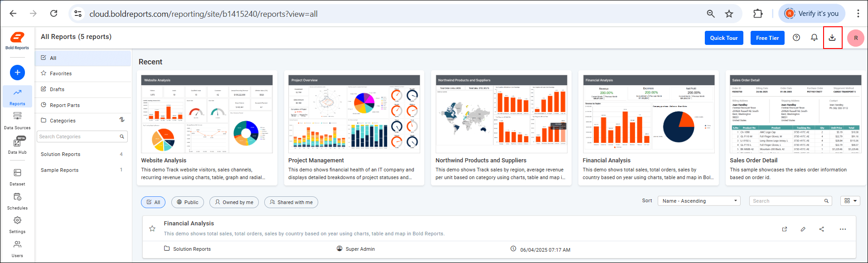Click Project Management card title
Viewport: 868px width, 263px height.
click(316, 161)
